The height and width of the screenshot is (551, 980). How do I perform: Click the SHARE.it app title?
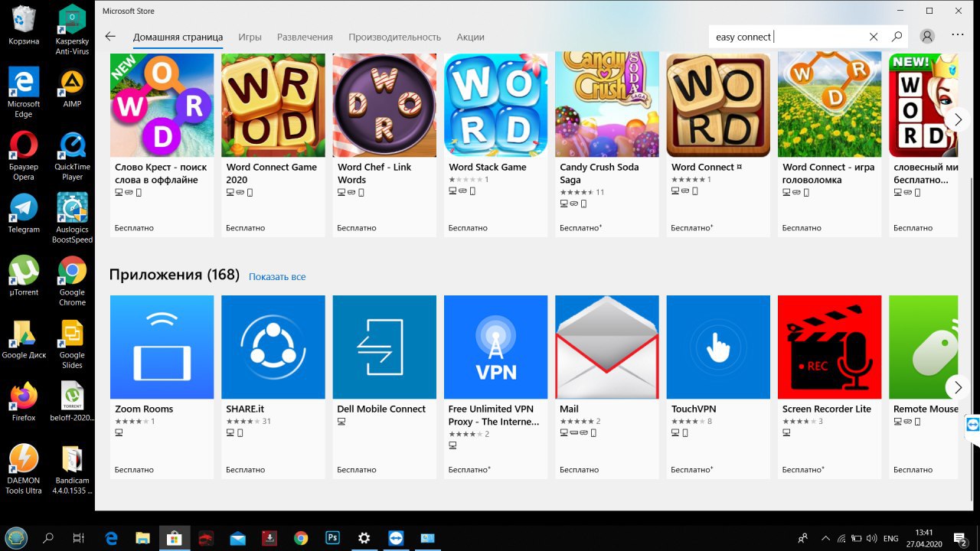point(245,409)
